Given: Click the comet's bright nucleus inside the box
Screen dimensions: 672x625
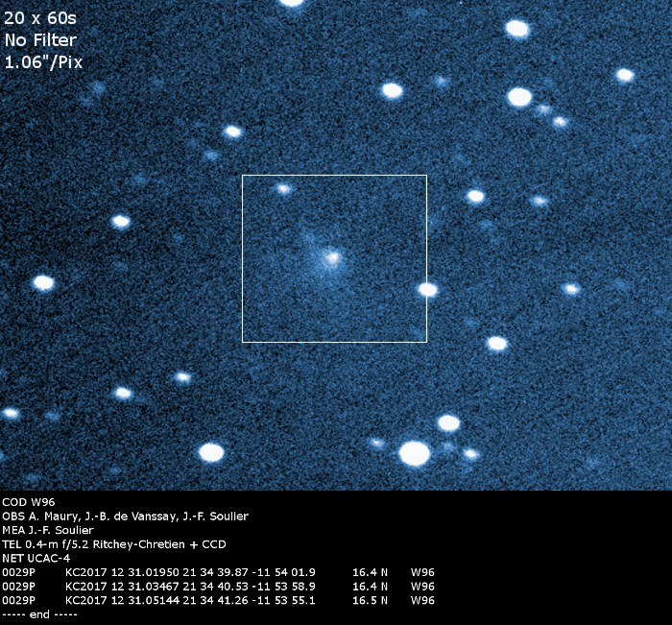Looking at the screenshot, I should tap(332, 258).
